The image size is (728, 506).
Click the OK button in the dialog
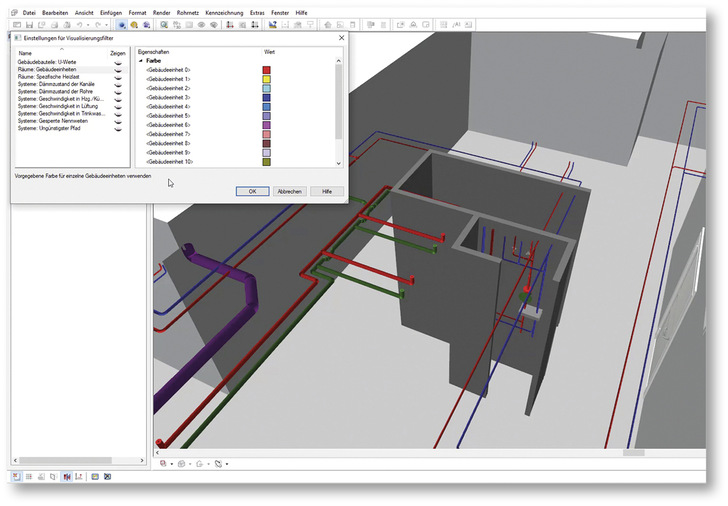pyautogui.click(x=252, y=190)
